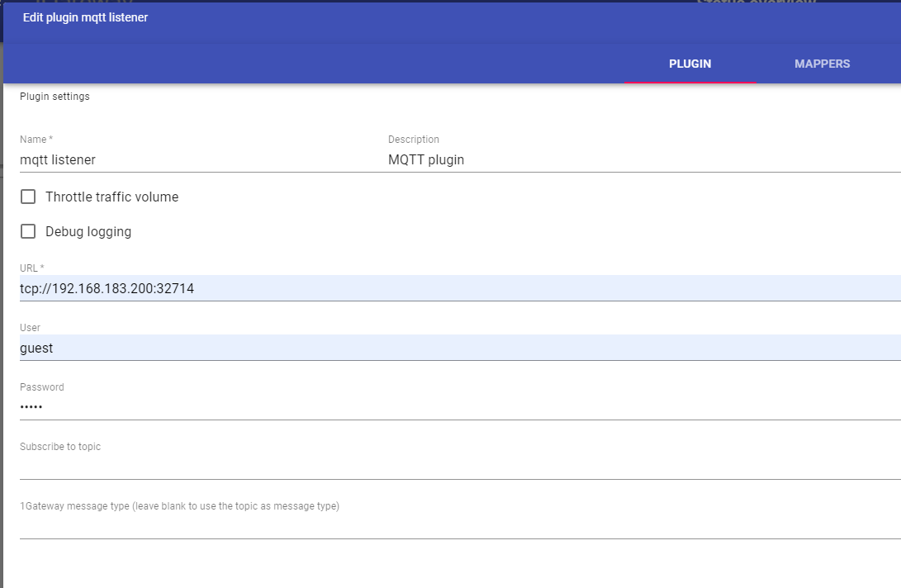Enable the Debug logging checkbox box
The width and height of the screenshot is (901, 588).
28,231
